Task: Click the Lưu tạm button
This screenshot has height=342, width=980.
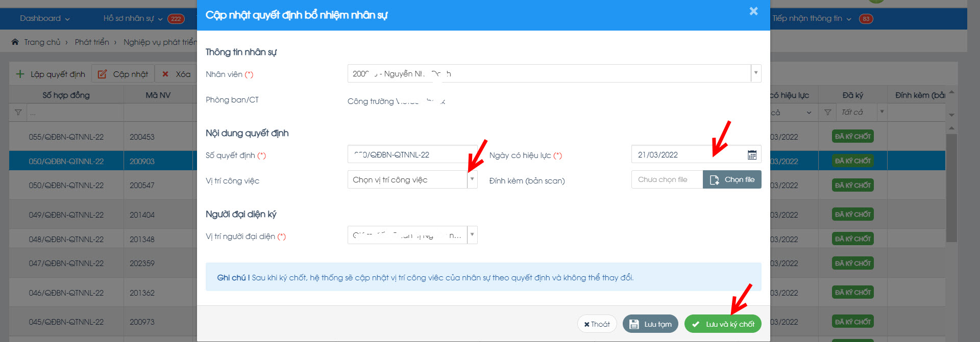Action: (650, 324)
